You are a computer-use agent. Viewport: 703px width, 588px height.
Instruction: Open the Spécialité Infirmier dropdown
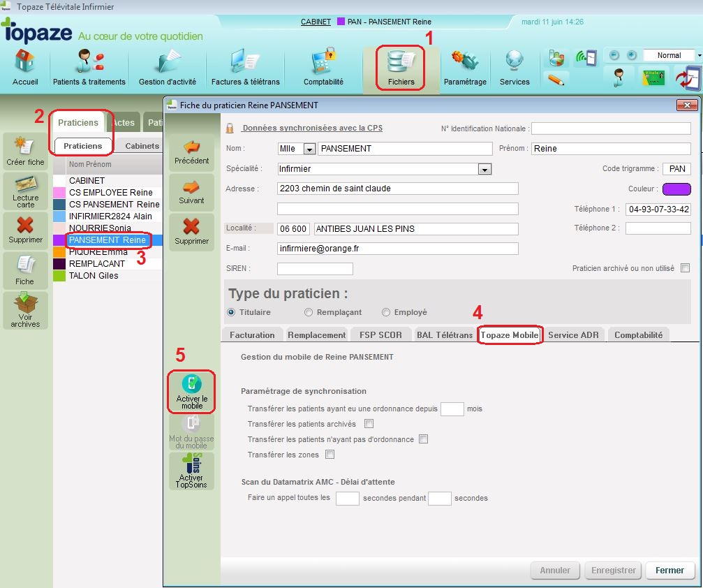pos(484,169)
